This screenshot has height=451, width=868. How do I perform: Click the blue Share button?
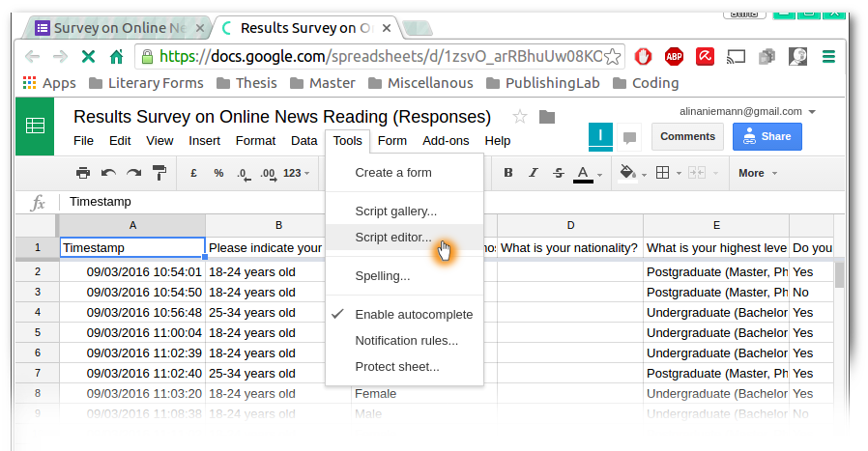(x=767, y=137)
